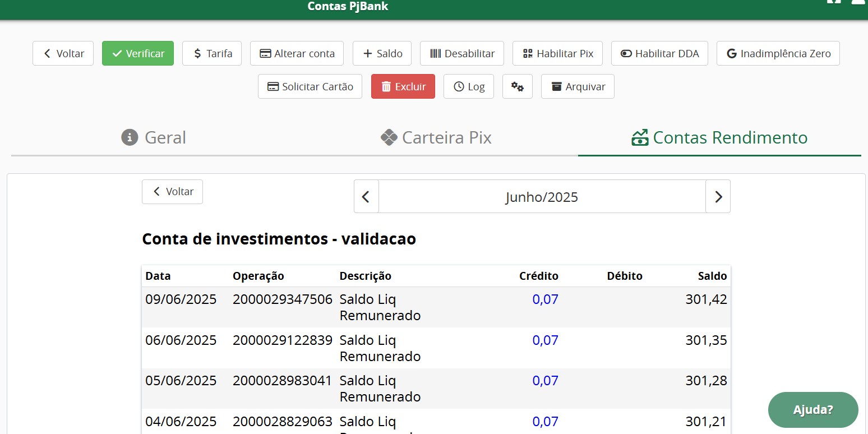This screenshot has height=434, width=868.
Task: Click the green Verificar button
Action: pos(138,54)
